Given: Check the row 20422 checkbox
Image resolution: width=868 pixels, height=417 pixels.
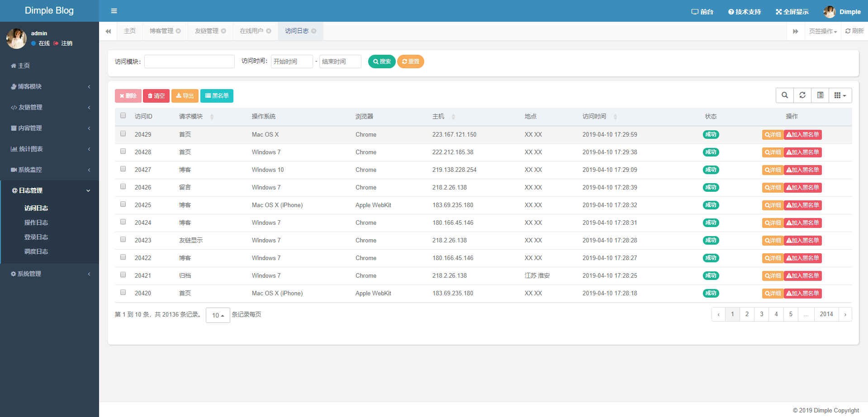Looking at the screenshot, I should click(123, 257).
